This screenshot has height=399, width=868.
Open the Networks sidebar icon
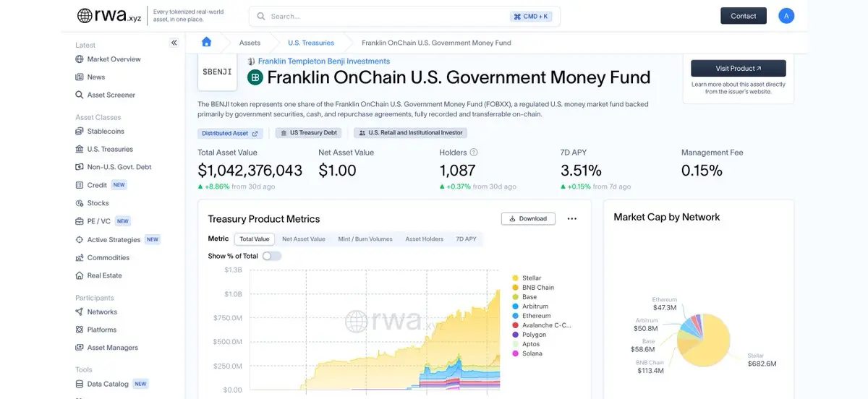tap(80, 312)
